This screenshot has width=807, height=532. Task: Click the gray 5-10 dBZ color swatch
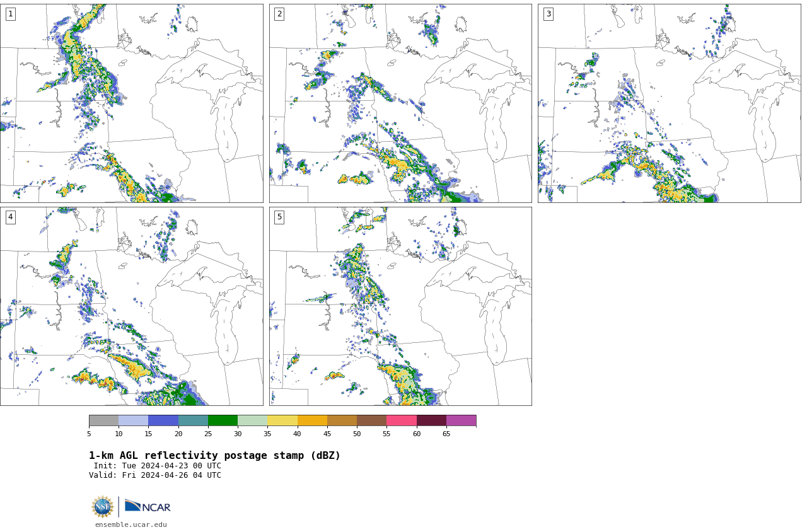pos(103,420)
